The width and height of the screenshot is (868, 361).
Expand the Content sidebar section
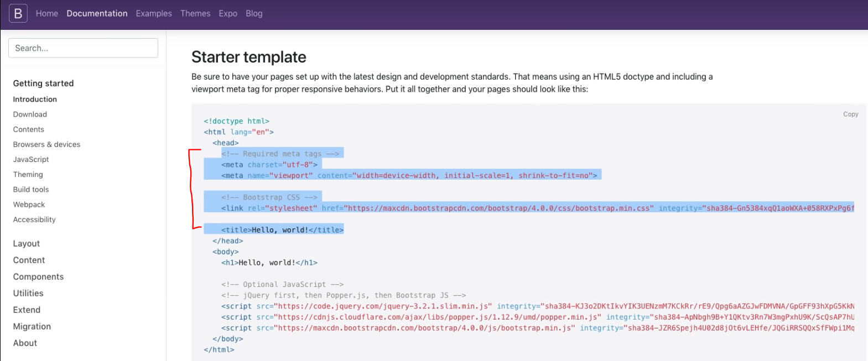point(29,260)
